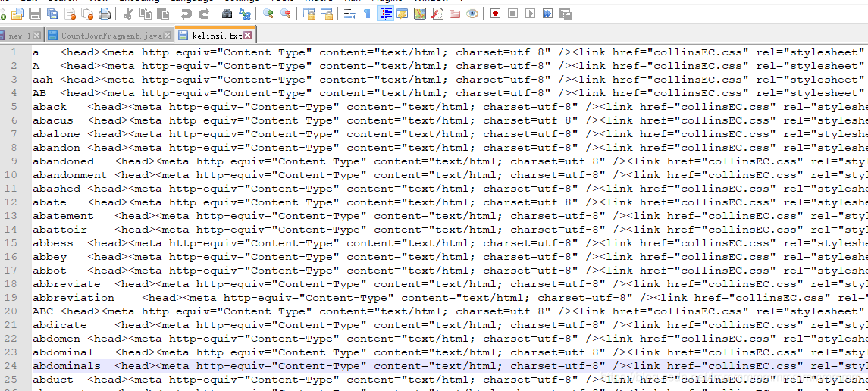Screen dimensions: 868x391
Task: Open the Replace dialog icon
Action: (245, 14)
